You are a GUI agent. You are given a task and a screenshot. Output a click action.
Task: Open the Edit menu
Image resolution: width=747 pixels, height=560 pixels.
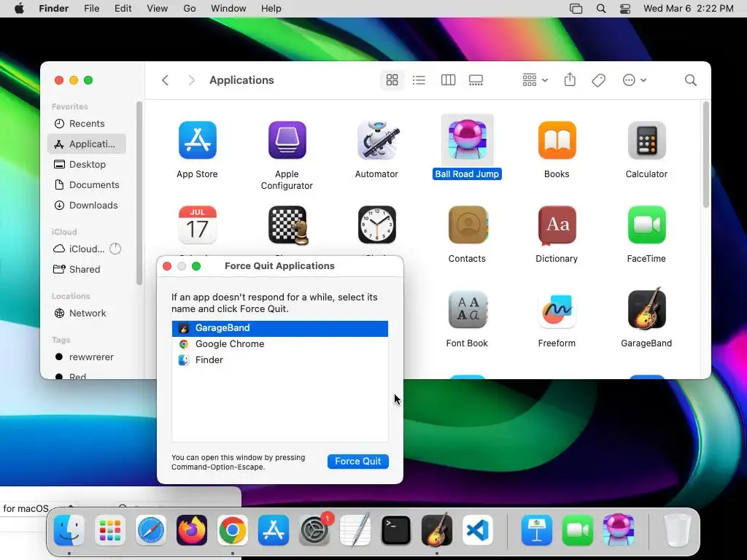[123, 9]
